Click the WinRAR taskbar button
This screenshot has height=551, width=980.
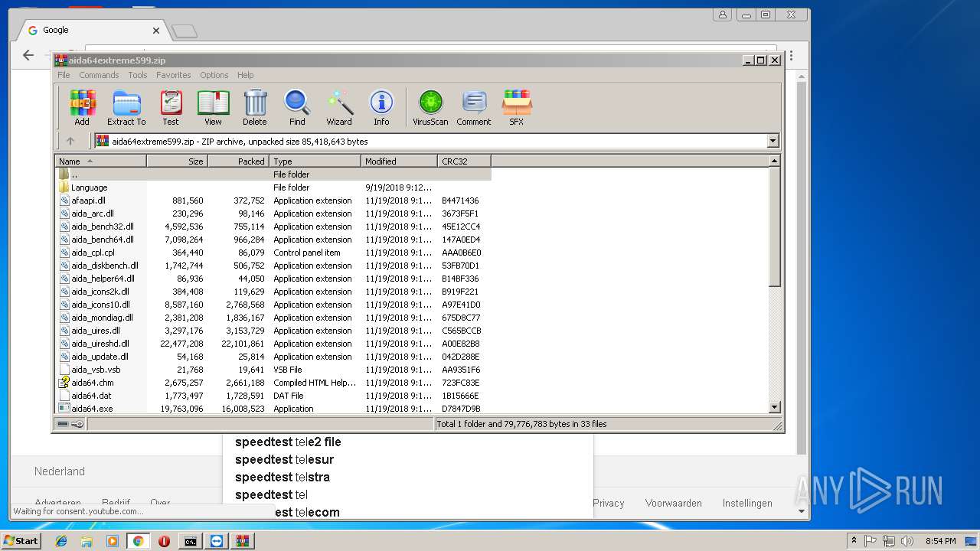pos(243,541)
